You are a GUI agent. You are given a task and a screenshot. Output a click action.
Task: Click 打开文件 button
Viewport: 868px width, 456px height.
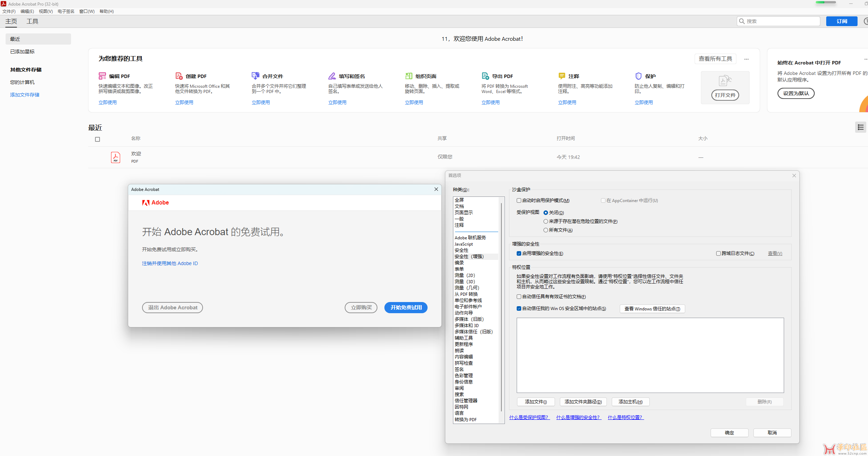tap(725, 95)
